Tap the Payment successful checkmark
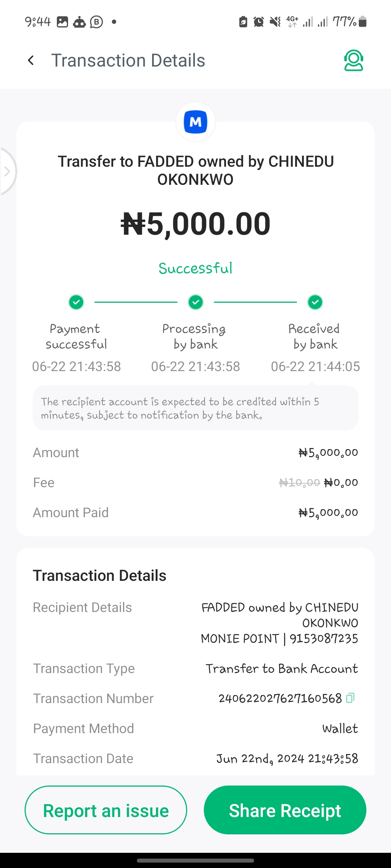Image resolution: width=391 pixels, height=868 pixels. [x=76, y=302]
